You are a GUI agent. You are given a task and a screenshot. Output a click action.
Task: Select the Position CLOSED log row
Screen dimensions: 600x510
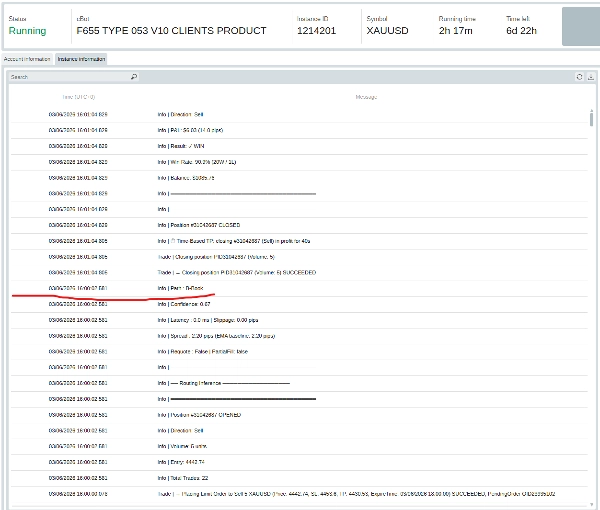coord(299,225)
